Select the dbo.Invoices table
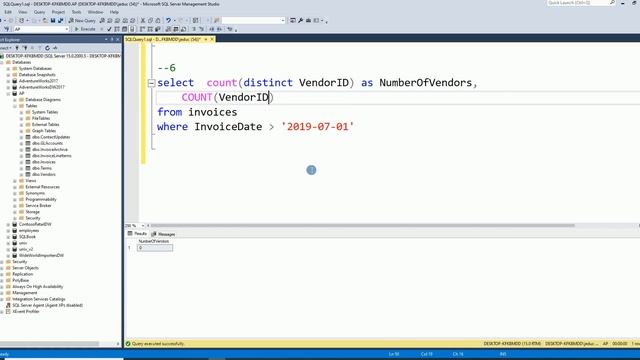This screenshot has width=640, height=360. click(44, 162)
